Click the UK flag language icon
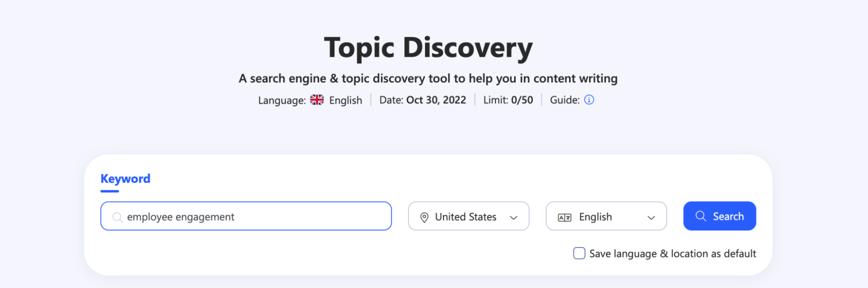Screen dimensions: 868x288 317,100
